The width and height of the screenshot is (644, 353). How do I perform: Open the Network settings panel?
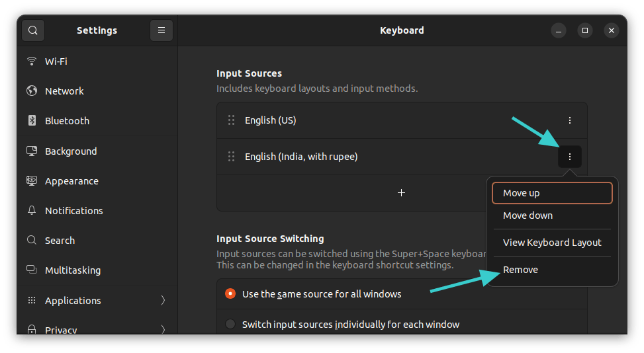click(x=64, y=91)
